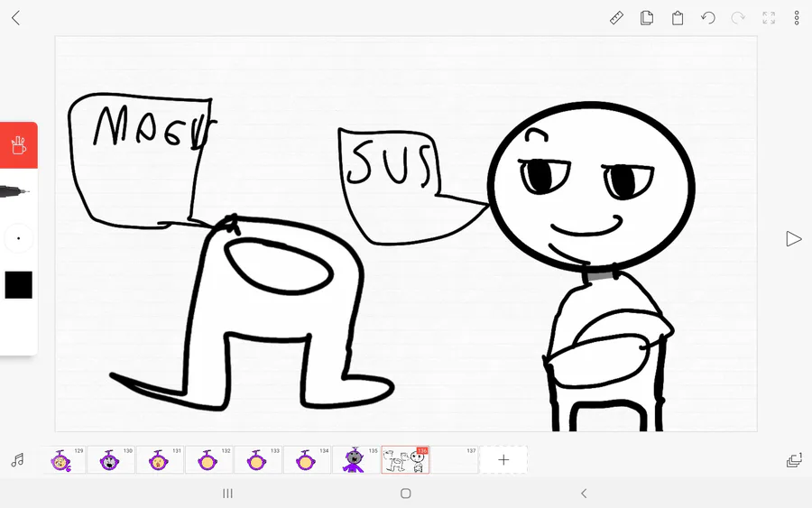Open Android recent apps button

pos(227,494)
